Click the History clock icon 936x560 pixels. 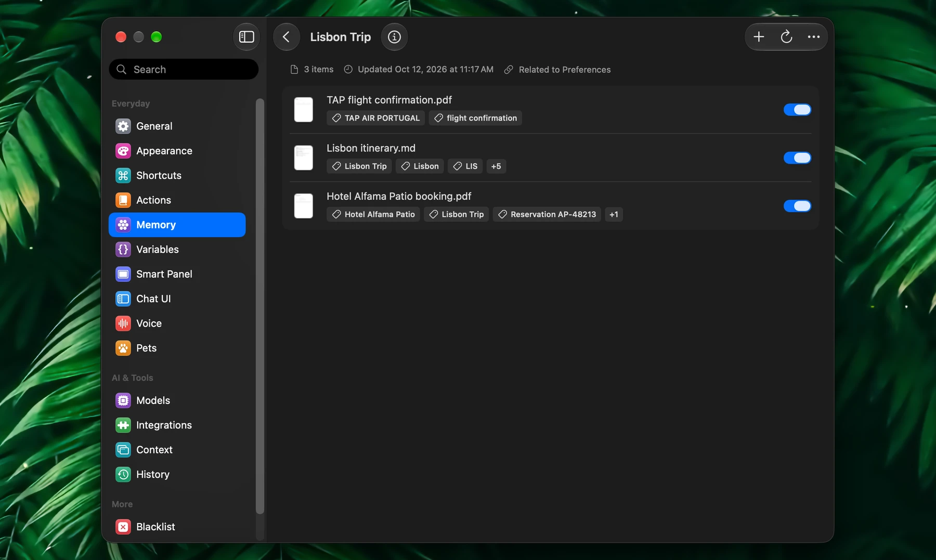[123, 474]
